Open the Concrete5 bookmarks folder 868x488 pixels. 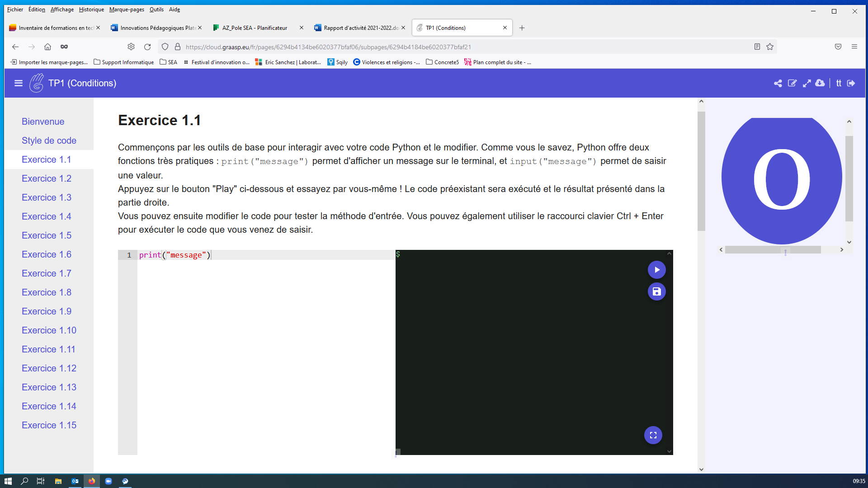[x=442, y=62]
